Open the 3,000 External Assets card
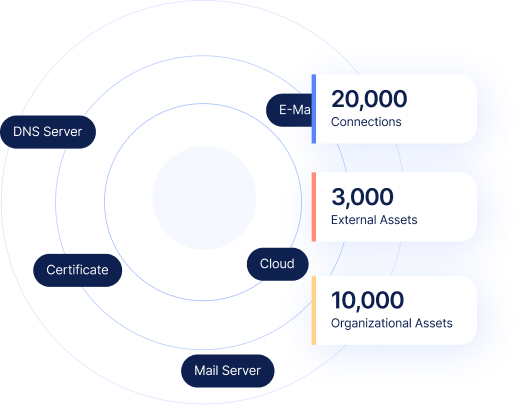 coord(394,207)
